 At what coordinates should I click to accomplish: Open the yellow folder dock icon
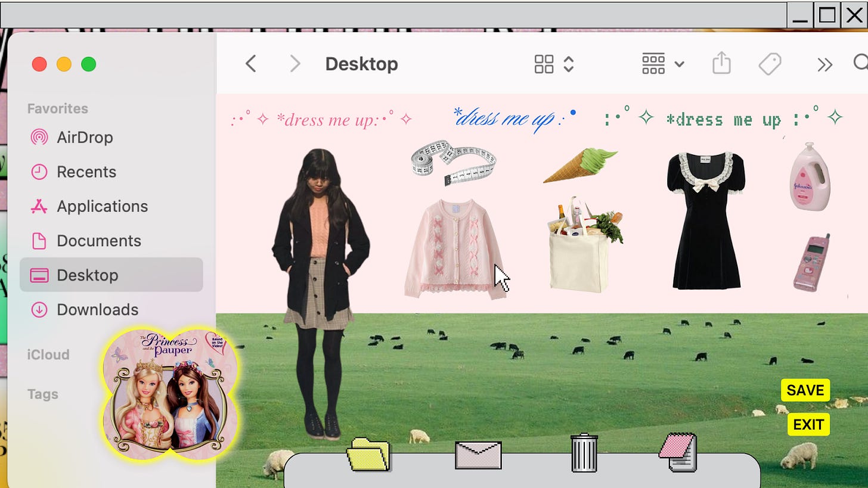[368, 454]
